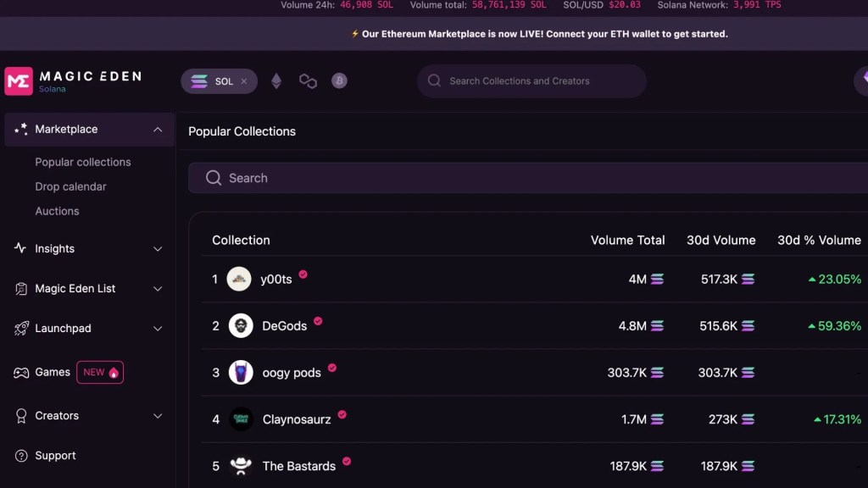Collapse the Marketplace section
The image size is (868, 488).
[x=158, y=130]
